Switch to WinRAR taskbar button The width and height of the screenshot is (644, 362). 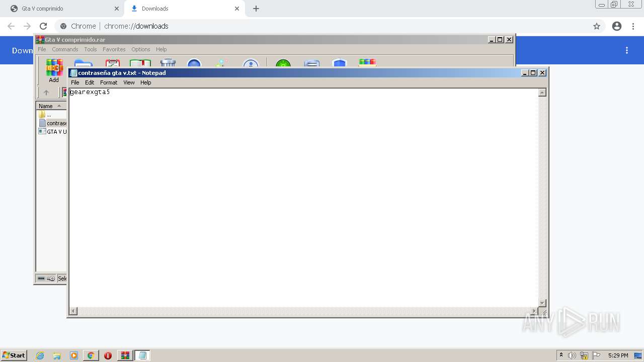pyautogui.click(x=125, y=355)
